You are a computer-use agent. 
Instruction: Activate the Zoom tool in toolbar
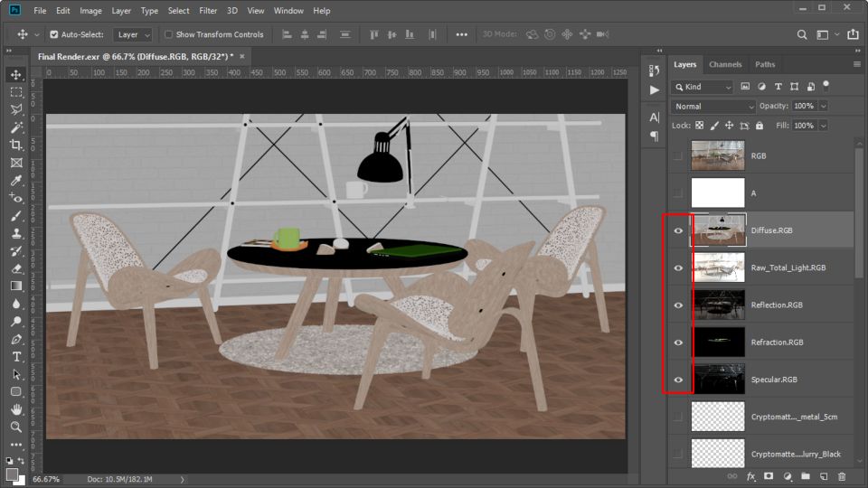click(x=16, y=427)
